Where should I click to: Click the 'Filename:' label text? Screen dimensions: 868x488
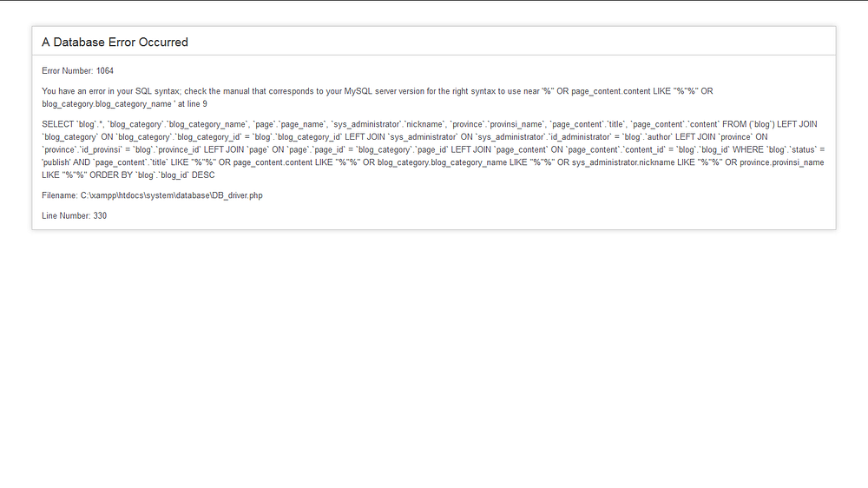pyautogui.click(x=60, y=195)
